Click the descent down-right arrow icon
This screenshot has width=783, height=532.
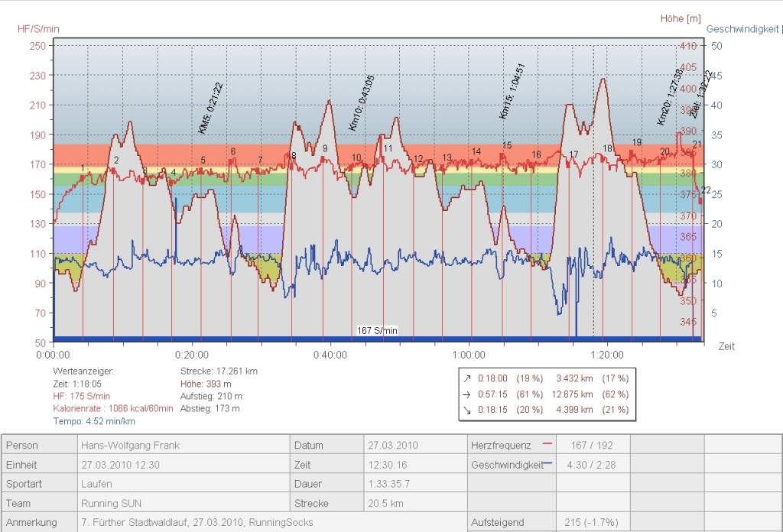click(464, 410)
